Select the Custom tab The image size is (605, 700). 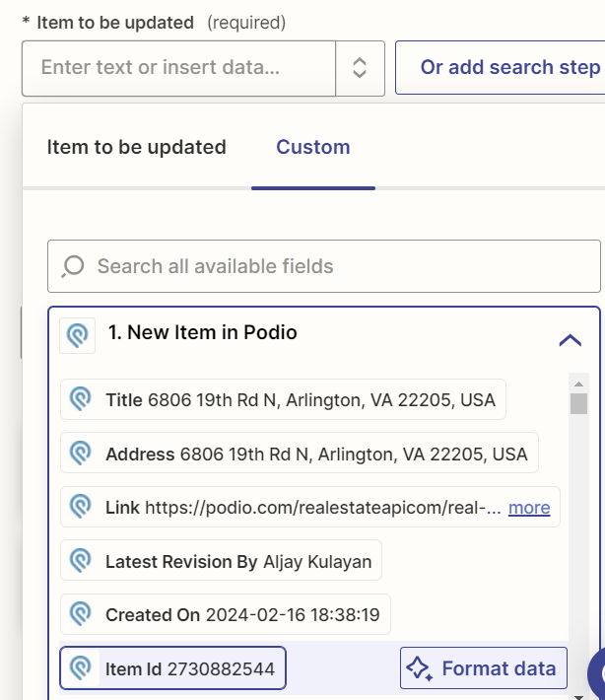click(x=313, y=147)
